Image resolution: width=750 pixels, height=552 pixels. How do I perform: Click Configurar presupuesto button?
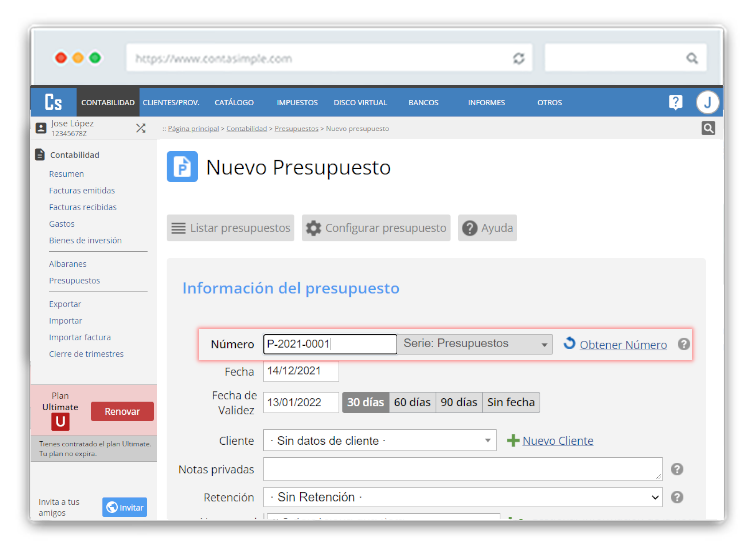(376, 228)
